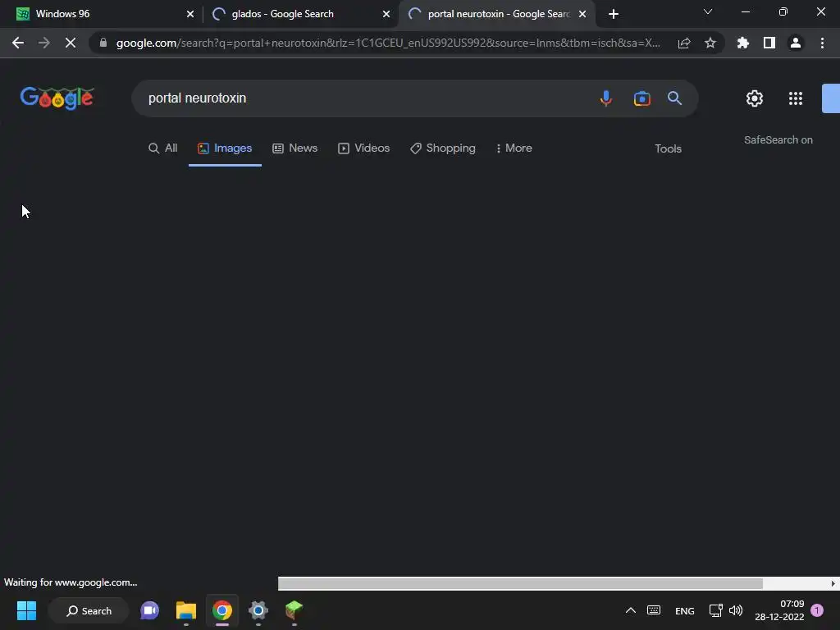Bookmark this tab with the star
Image resolution: width=840 pixels, height=630 pixels.
[x=710, y=43]
